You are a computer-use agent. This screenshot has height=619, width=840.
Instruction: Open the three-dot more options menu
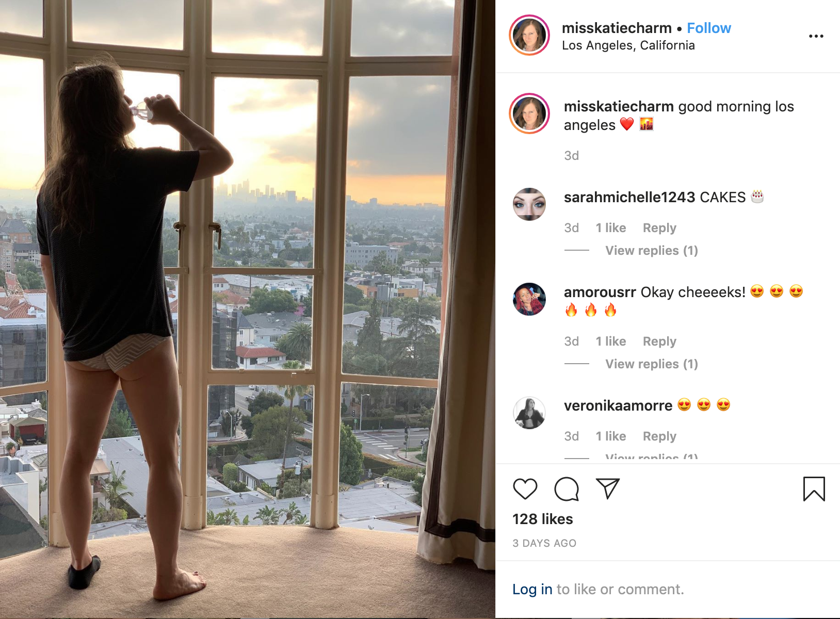tap(816, 36)
